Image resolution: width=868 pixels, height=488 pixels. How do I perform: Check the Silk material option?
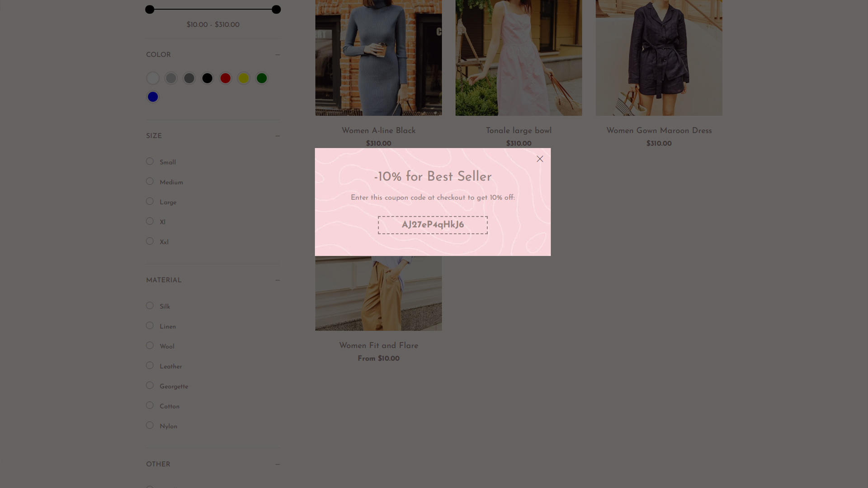pyautogui.click(x=150, y=305)
